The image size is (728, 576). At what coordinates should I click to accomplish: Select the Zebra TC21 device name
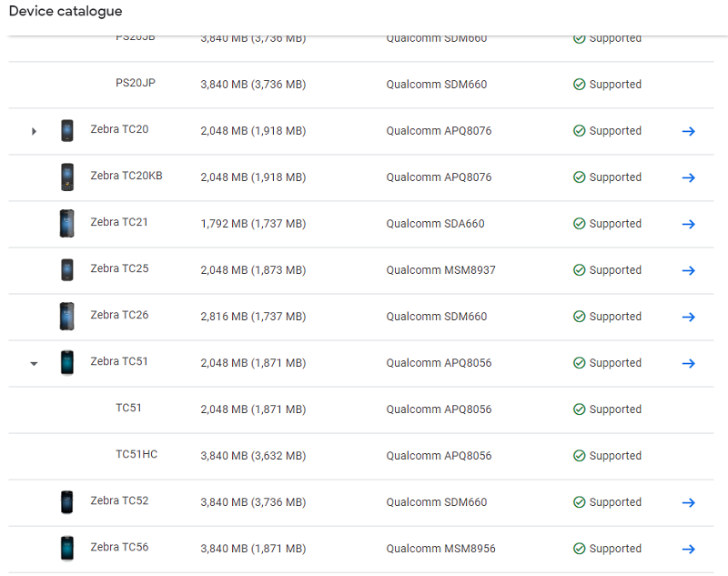[119, 222]
